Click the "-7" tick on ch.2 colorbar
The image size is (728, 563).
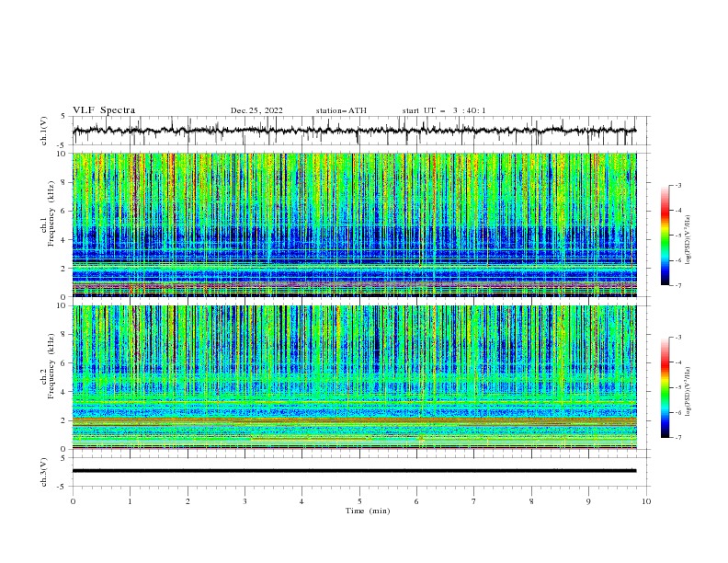pos(678,438)
